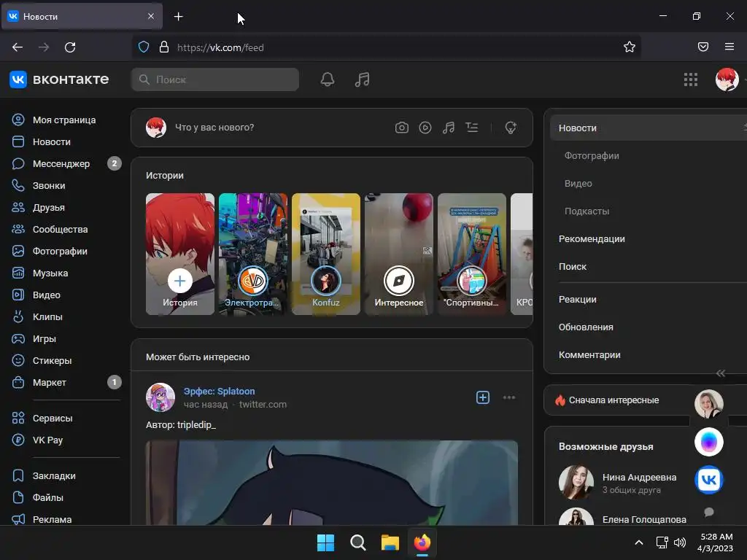Open the Электротра... story
This screenshot has width=747, height=560.
[x=253, y=254]
